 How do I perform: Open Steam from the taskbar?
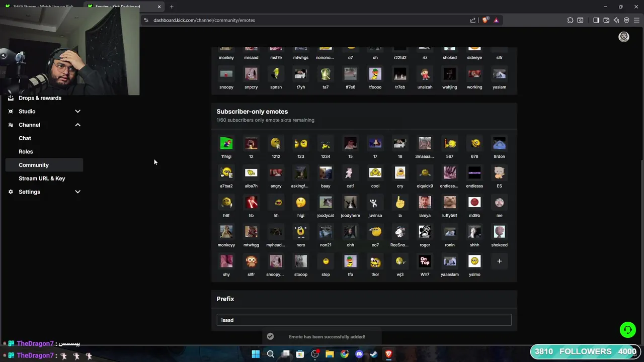[x=374, y=354]
